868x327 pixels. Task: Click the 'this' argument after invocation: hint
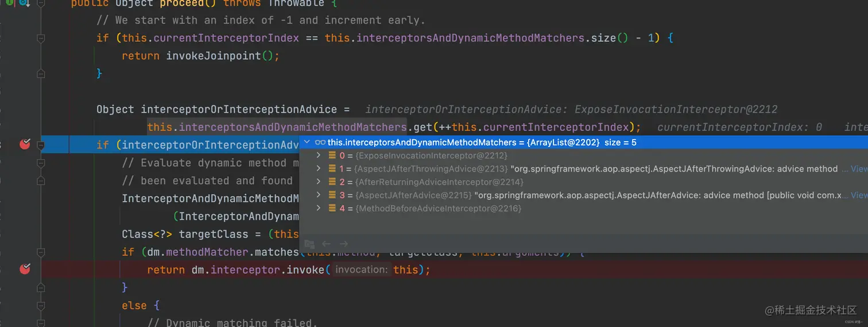tap(405, 270)
